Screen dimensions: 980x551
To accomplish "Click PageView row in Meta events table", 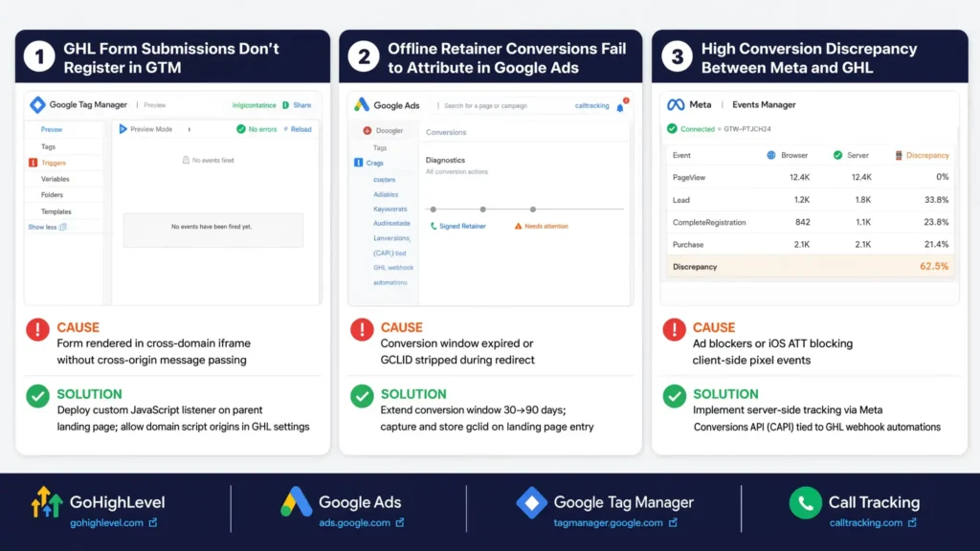I will click(x=810, y=177).
